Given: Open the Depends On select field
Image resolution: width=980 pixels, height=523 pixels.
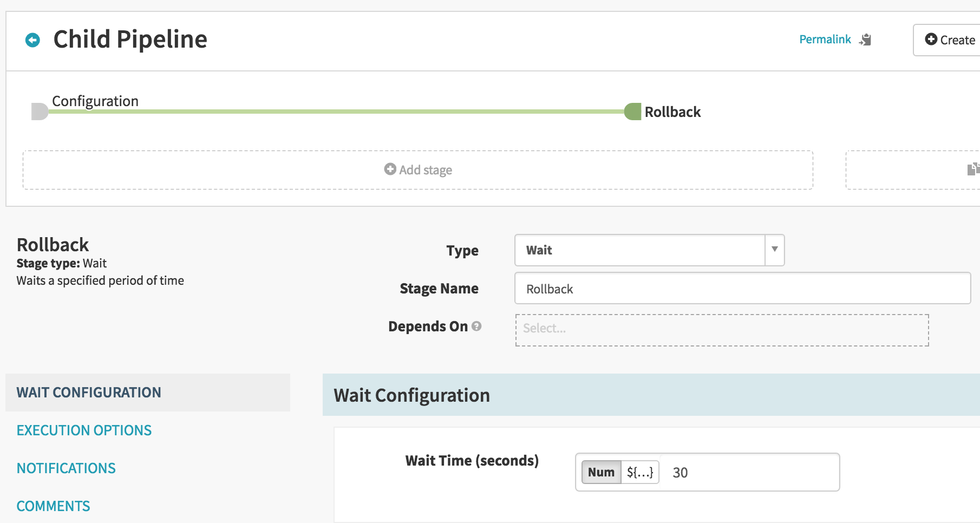Looking at the screenshot, I should click(722, 330).
